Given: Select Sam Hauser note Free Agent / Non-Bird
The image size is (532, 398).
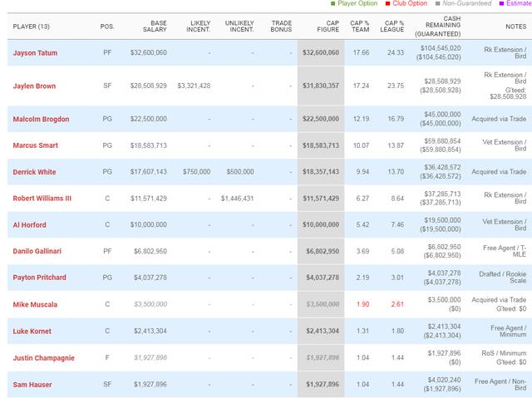Looking at the screenshot, I should click(500, 385).
